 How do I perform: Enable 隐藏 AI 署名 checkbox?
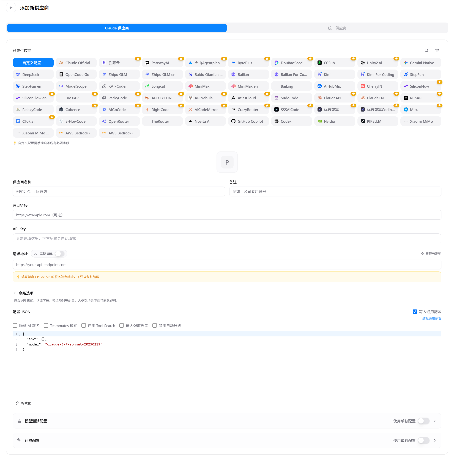(15, 326)
